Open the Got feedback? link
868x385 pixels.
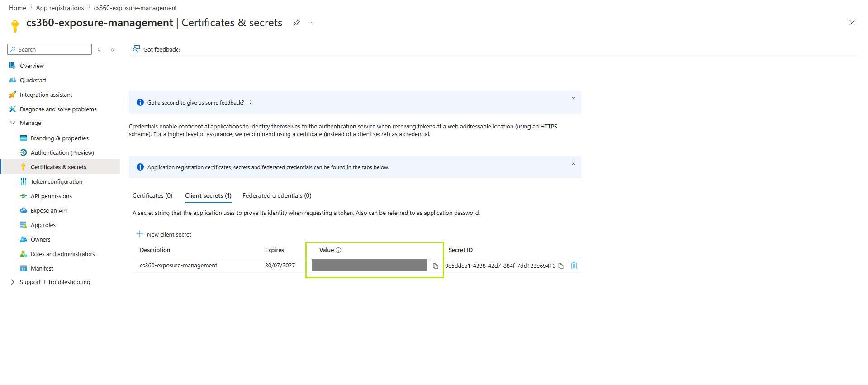tap(162, 50)
